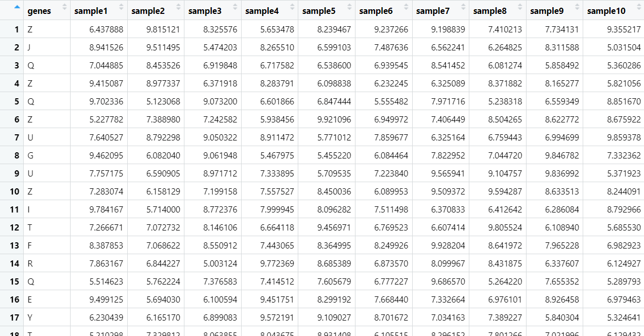Click cell value 8.550912

pyautogui.click(x=221, y=245)
